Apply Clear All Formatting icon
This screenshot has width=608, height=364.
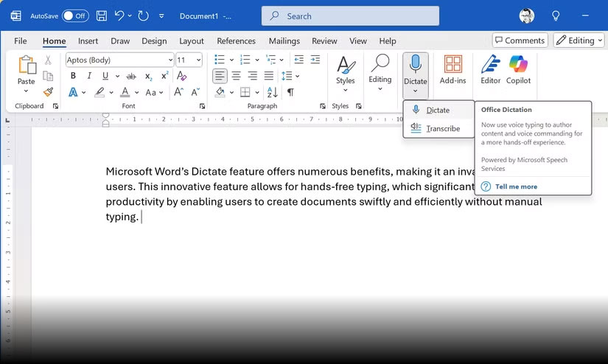182,76
